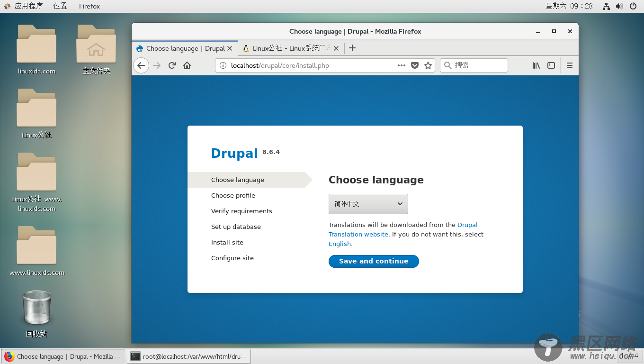Viewport: 644px width, 364px height.
Task: Click the Configure site step
Action: tap(233, 258)
